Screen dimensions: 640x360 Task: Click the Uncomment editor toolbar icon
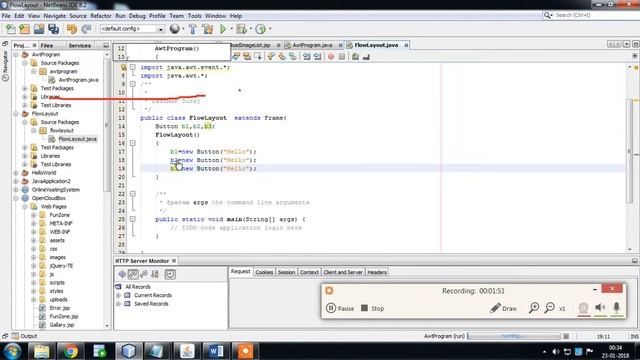tap(366, 57)
